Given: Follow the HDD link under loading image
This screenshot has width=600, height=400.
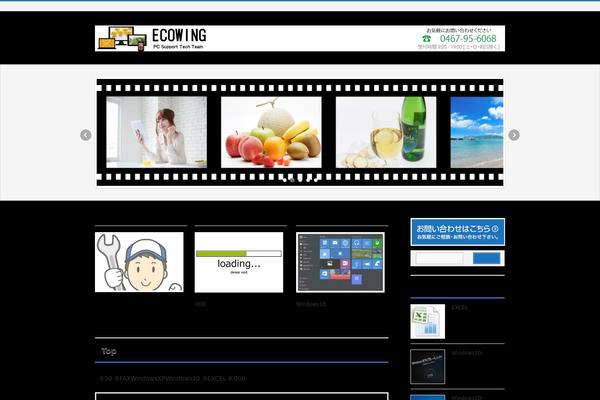Looking at the screenshot, I should 201,304.
